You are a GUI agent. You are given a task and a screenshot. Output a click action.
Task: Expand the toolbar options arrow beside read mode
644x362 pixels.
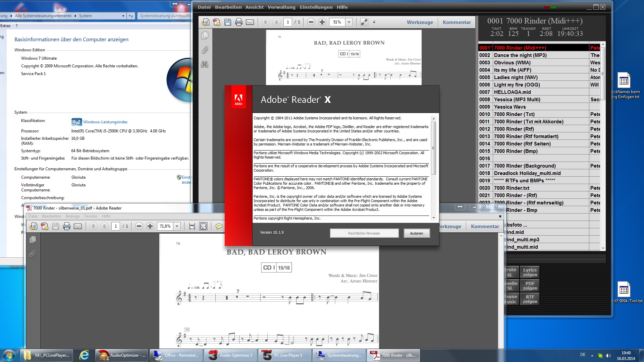(x=374, y=22)
